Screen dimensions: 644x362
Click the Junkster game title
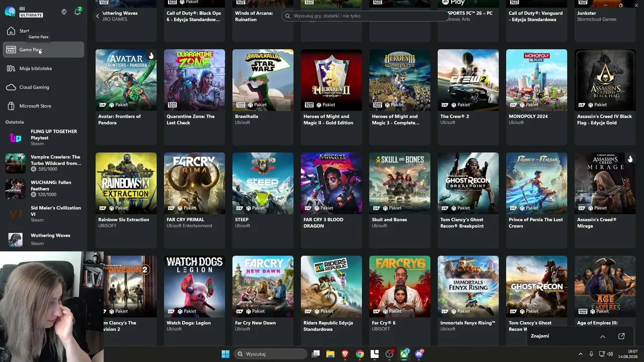click(587, 13)
